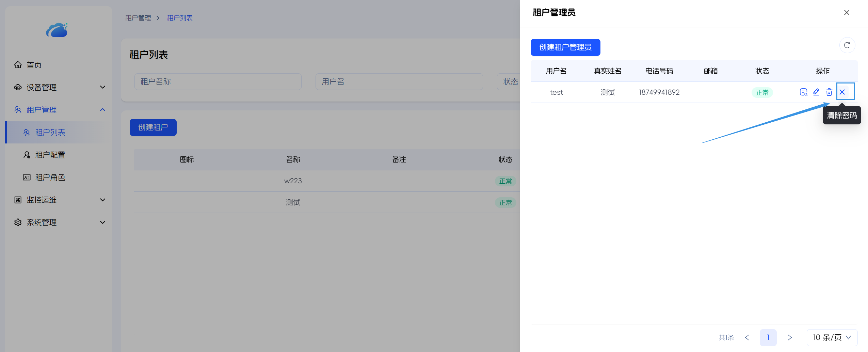Screen dimensions: 868x352
Task: Focus the 租户名称 search field
Action: click(x=218, y=82)
